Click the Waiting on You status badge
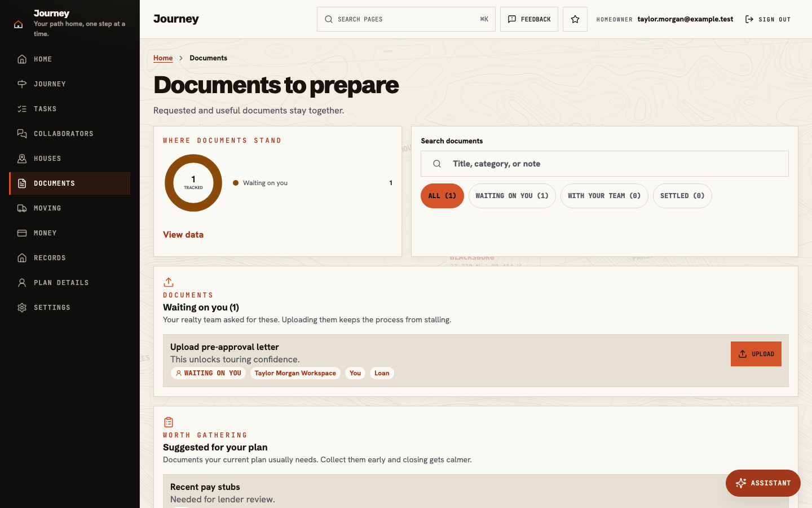 tap(208, 373)
